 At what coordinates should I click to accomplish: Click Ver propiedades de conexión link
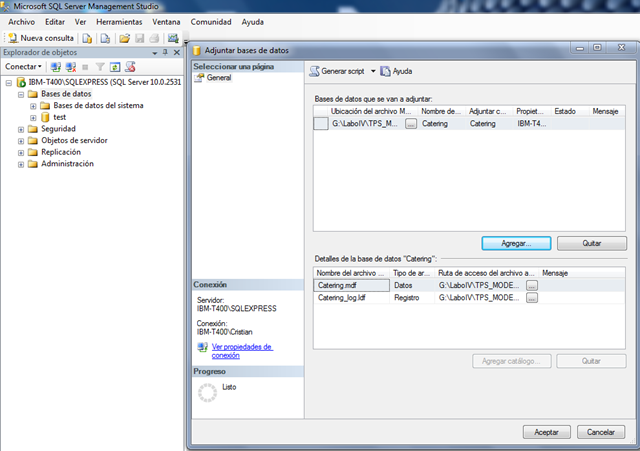coord(242,351)
